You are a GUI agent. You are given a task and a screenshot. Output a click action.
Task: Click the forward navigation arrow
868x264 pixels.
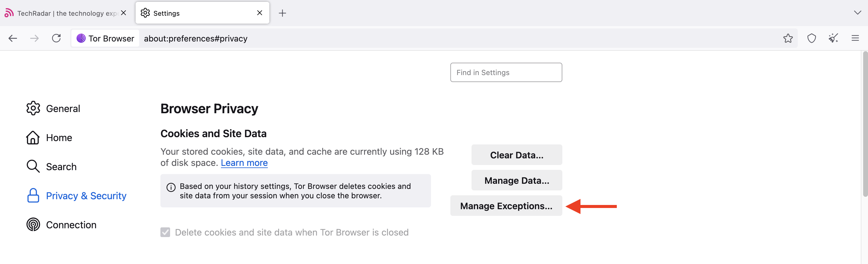tap(35, 38)
